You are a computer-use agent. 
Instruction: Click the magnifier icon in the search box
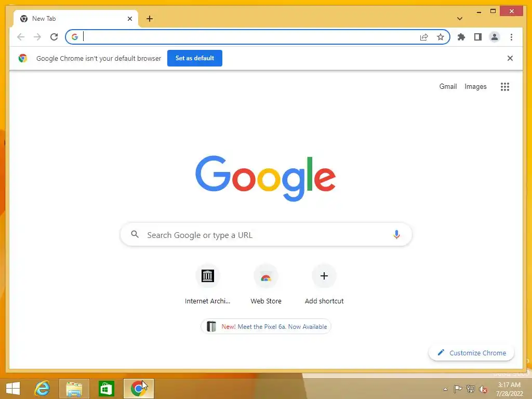pos(135,234)
